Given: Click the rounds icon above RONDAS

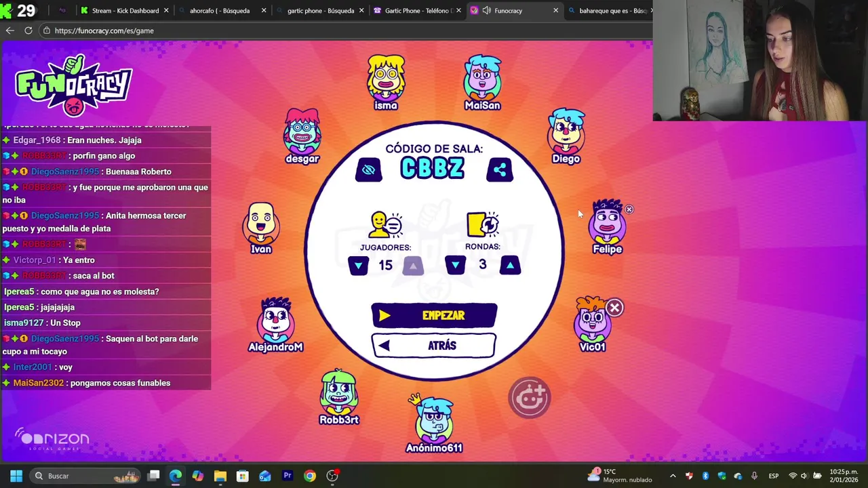Looking at the screenshot, I should pyautogui.click(x=483, y=224).
